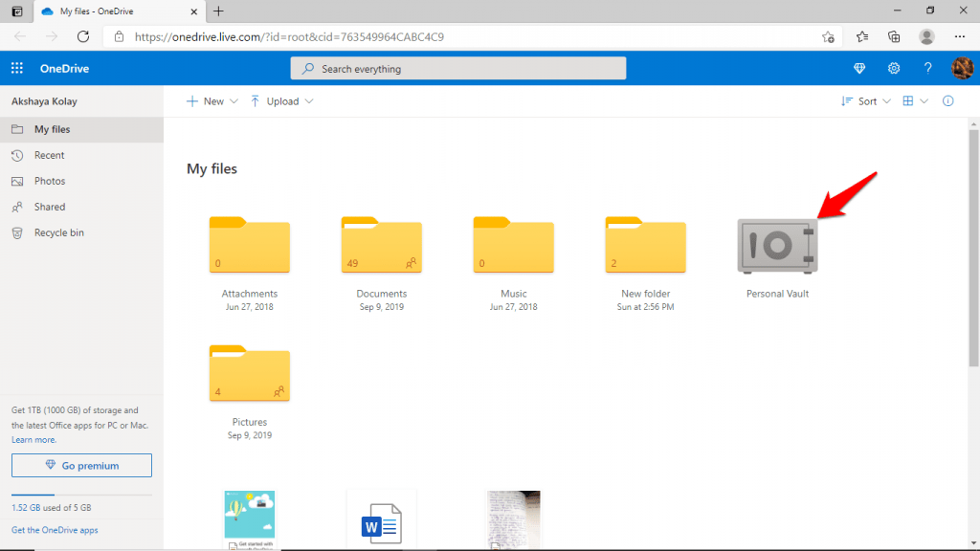Click the browser profile avatar icon
980x551 pixels.
(x=926, y=36)
